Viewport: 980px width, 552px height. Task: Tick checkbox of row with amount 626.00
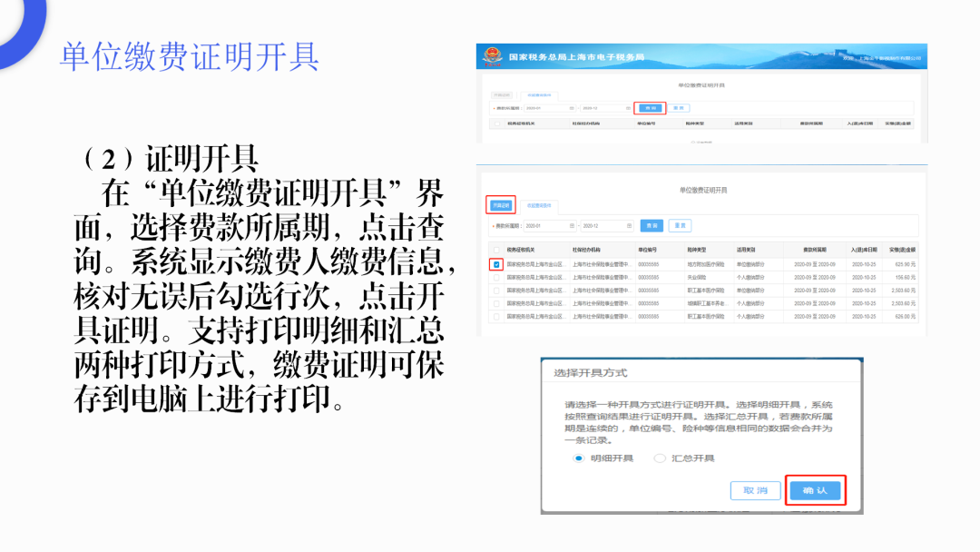496,317
